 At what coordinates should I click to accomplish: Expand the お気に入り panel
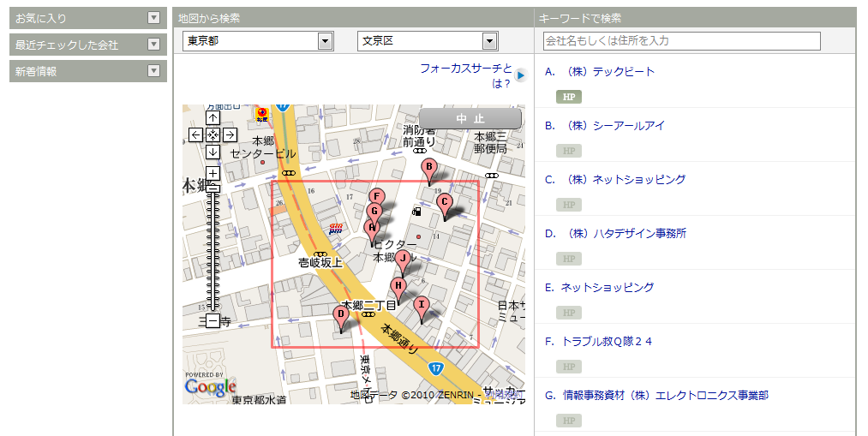click(154, 18)
